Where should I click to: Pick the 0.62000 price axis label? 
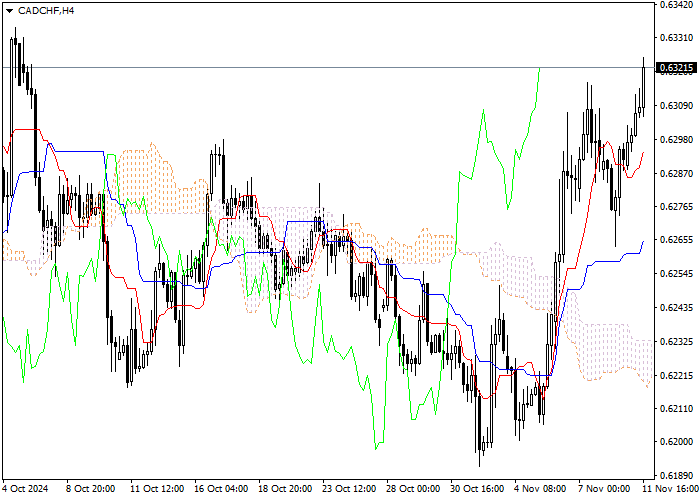tap(676, 442)
